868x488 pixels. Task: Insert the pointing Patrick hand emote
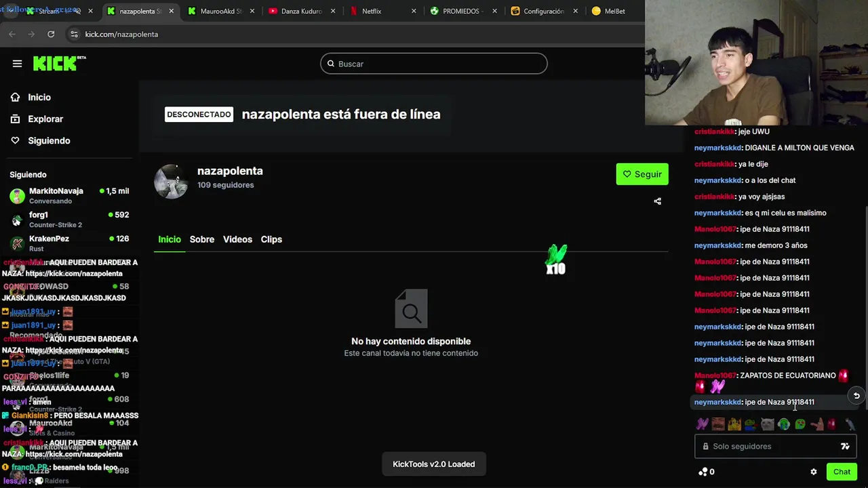pos(816,424)
